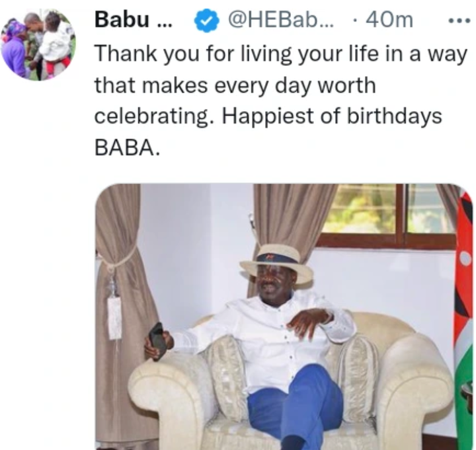Image resolution: width=476 pixels, height=450 pixels.
Task: Click the tweet text starting 'Thank you'
Action: pyautogui.click(x=281, y=100)
